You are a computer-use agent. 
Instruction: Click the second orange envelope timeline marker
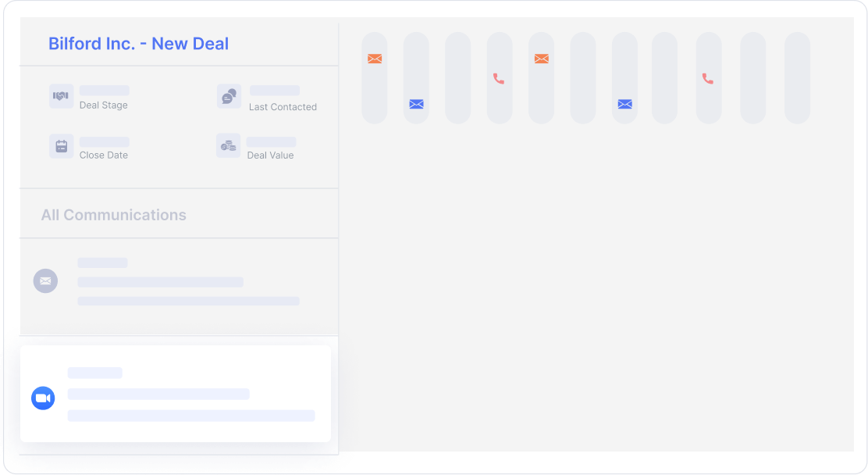pyautogui.click(x=541, y=59)
